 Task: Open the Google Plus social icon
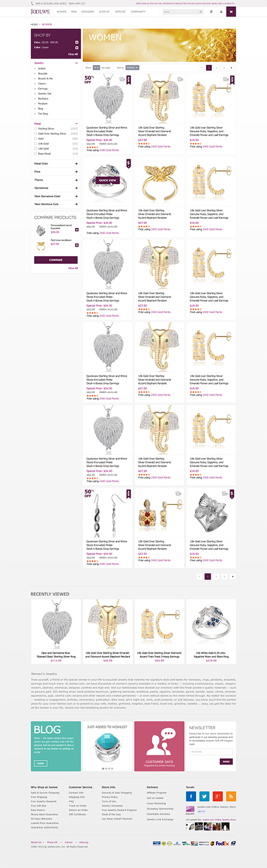pos(218,796)
